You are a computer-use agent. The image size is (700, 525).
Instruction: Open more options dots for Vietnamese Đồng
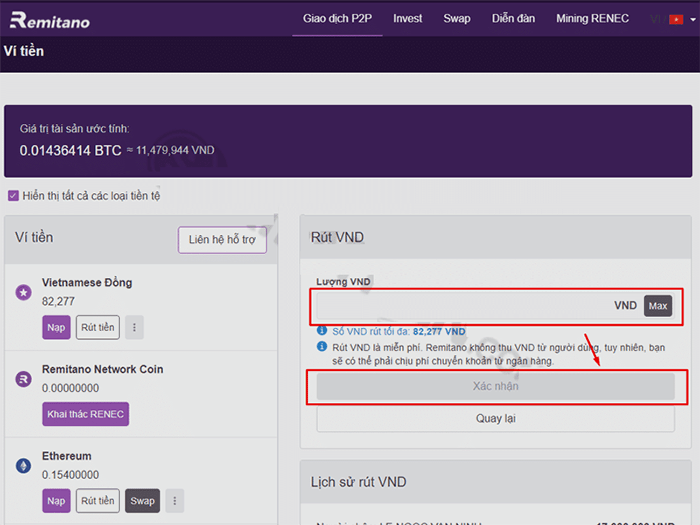134,327
